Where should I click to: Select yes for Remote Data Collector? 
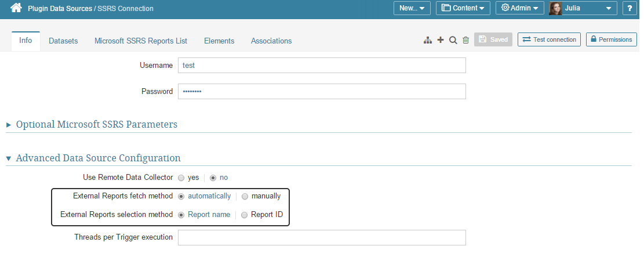click(181, 178)
